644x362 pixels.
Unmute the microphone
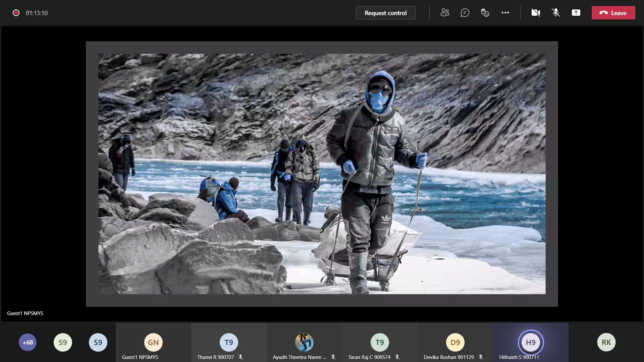click(556, 13)
